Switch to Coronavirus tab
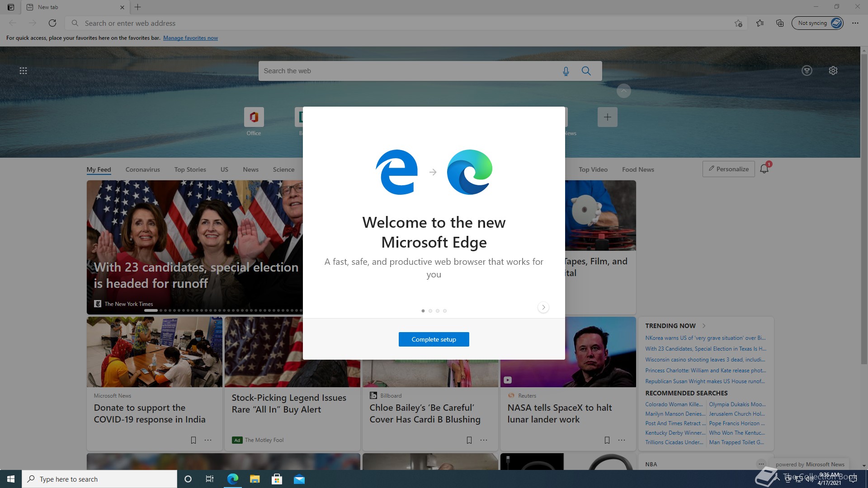868x488 pixels. point(143,169)
